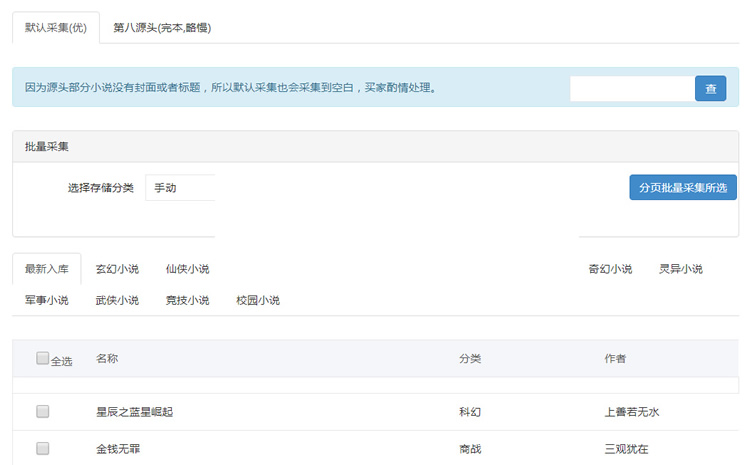Click the novel title 金钱无罪
The height and width of the screenshot is (465, 750).
click(118, 449)
